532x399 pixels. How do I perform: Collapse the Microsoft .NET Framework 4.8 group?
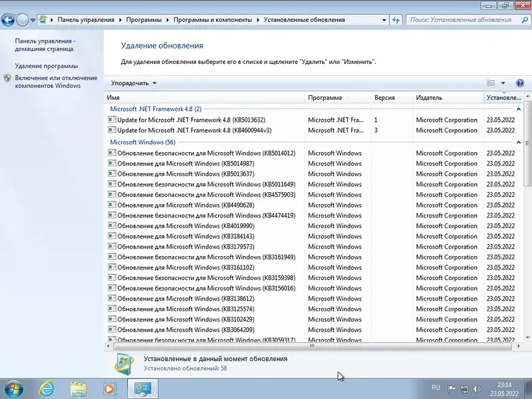pyautogui.click(x=519, y=109)
